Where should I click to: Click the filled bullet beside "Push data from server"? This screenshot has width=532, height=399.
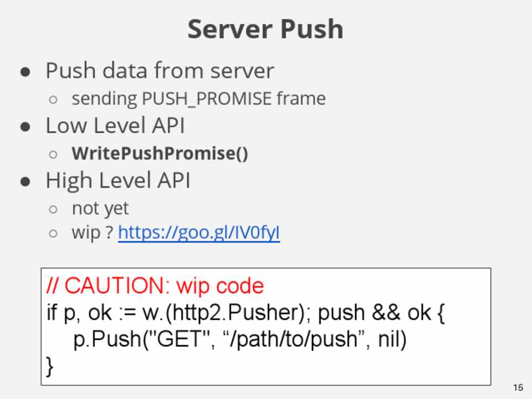(25, 71)
